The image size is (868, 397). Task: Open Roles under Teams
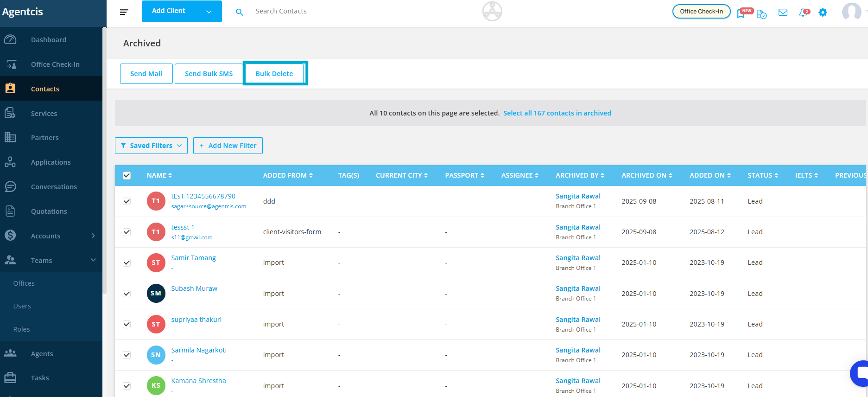tap(22, 329)
